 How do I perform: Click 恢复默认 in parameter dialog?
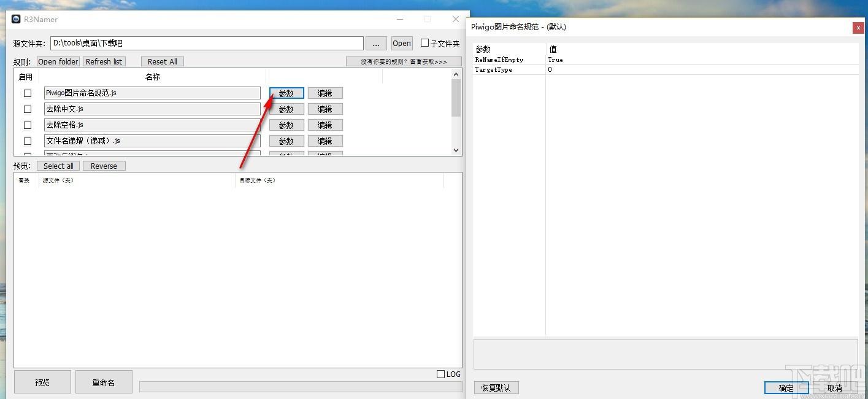(x=496, y=388)
